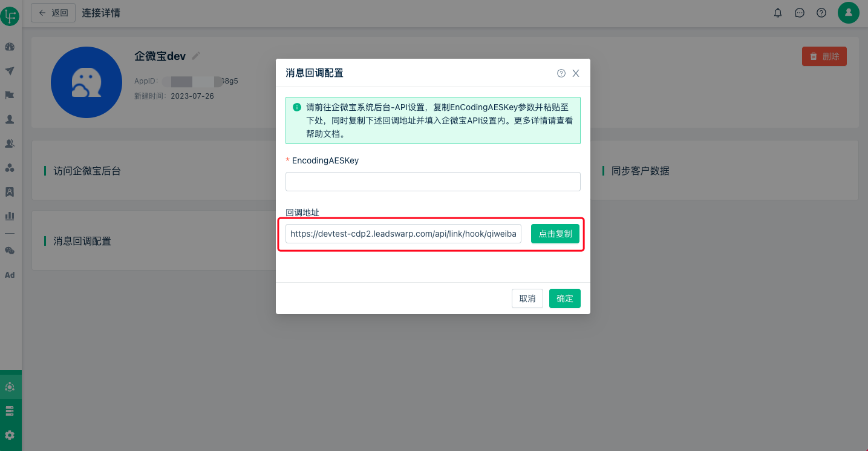Click the 点击复制 copy button

[555, 233]
